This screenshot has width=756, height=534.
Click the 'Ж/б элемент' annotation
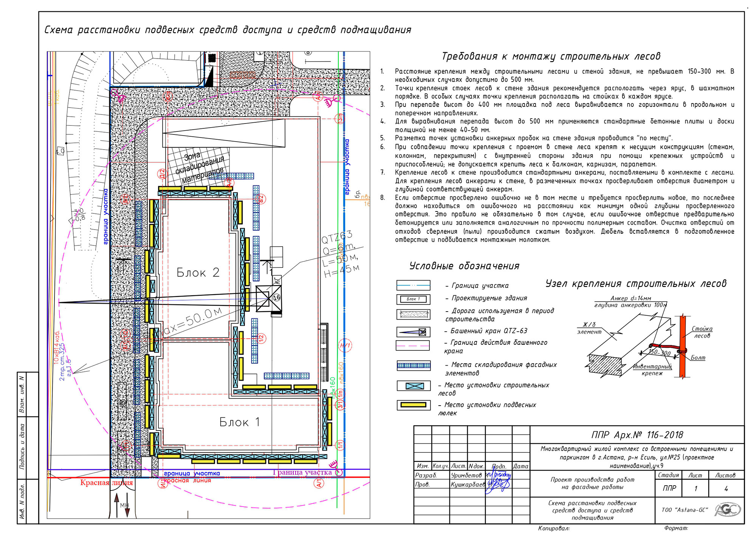tap(589, 328)
